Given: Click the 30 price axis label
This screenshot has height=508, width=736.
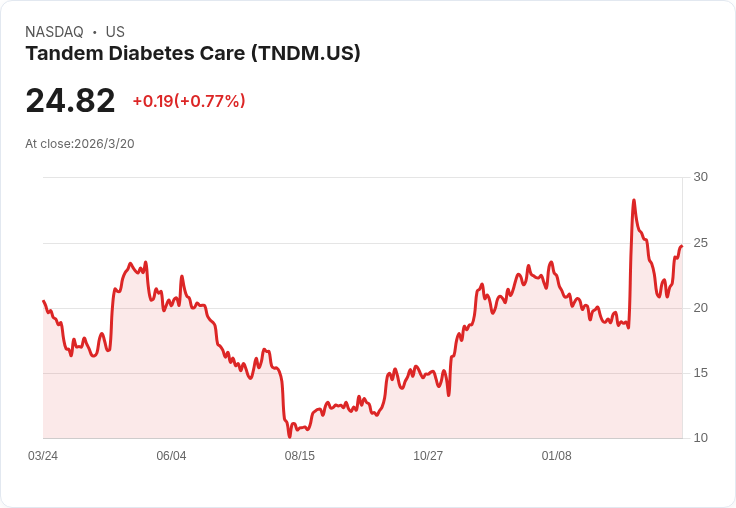Looking at the screenshot, I should tap(700, 177).
